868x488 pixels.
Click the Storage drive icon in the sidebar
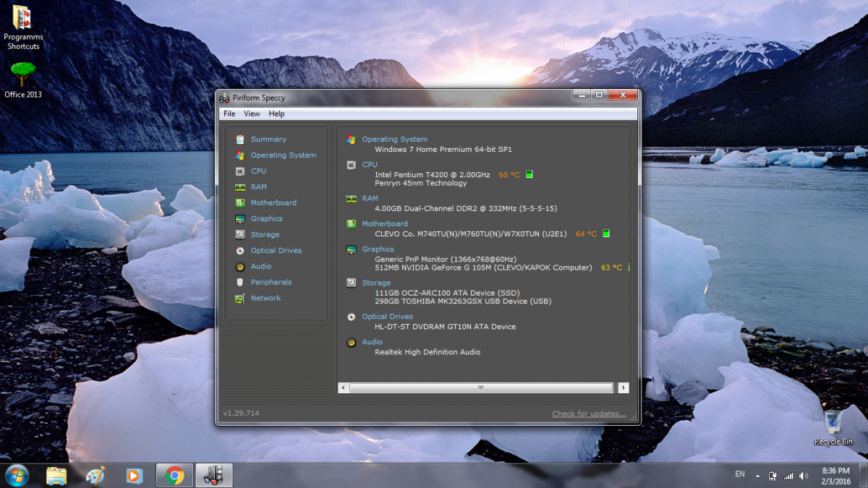(239, 235)
